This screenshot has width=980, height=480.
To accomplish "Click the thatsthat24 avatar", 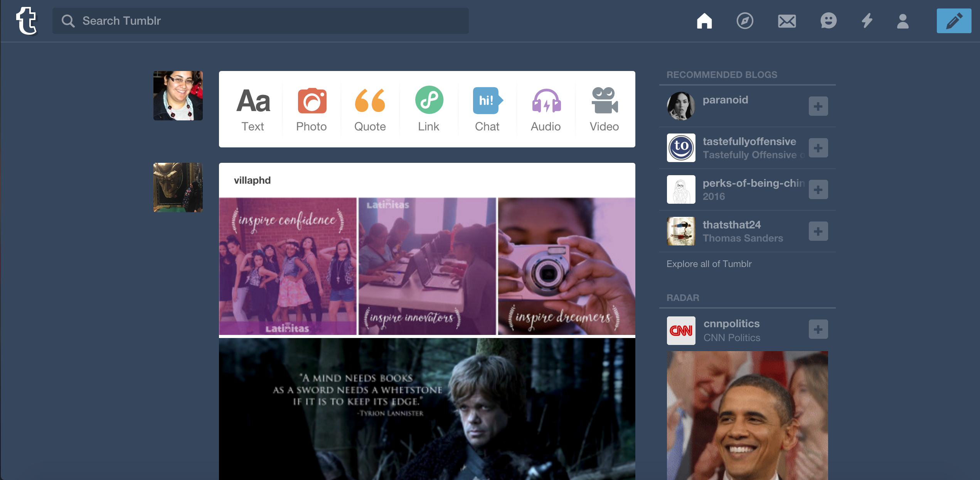I will tap(681, 231).
